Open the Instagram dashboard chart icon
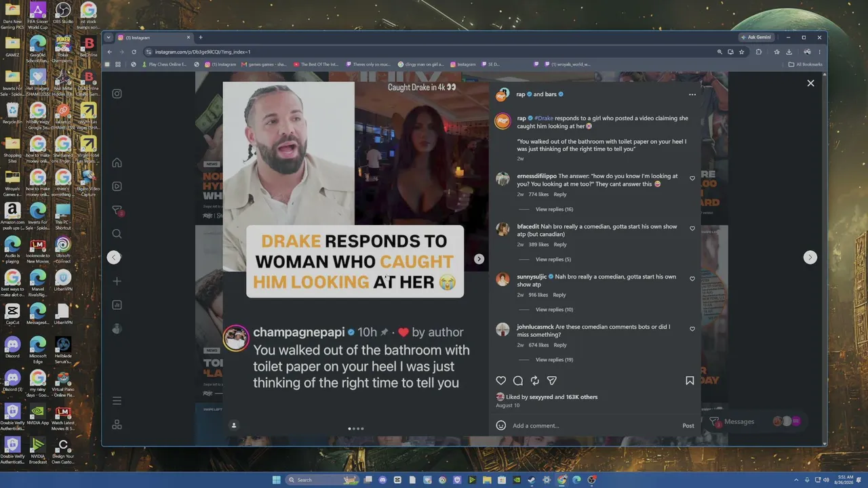The height and width of the screenshot is (488, 868). point(117,305)
